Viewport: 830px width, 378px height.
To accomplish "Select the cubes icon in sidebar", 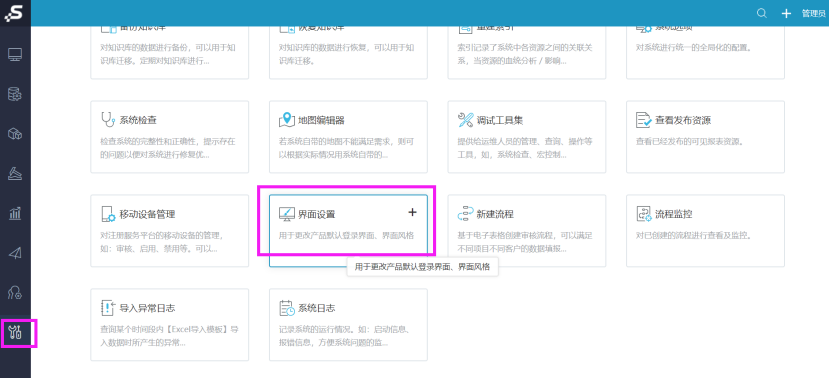I will 15,134.
